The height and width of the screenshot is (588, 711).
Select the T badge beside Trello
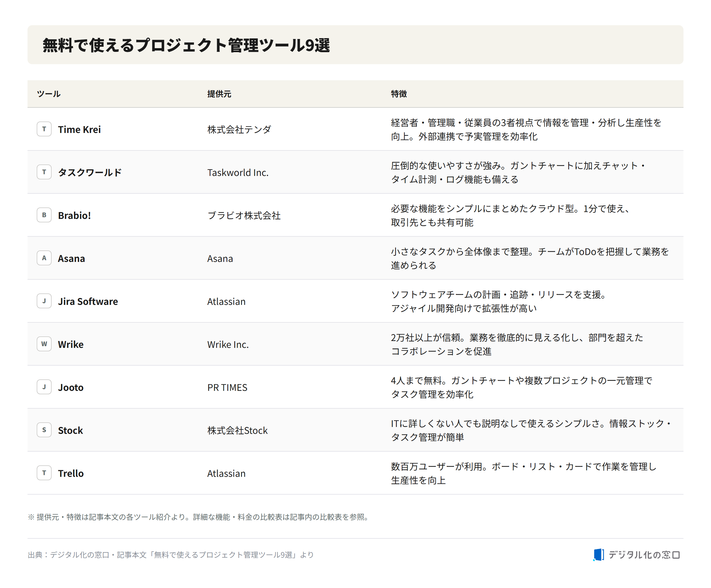coord(44,473)
